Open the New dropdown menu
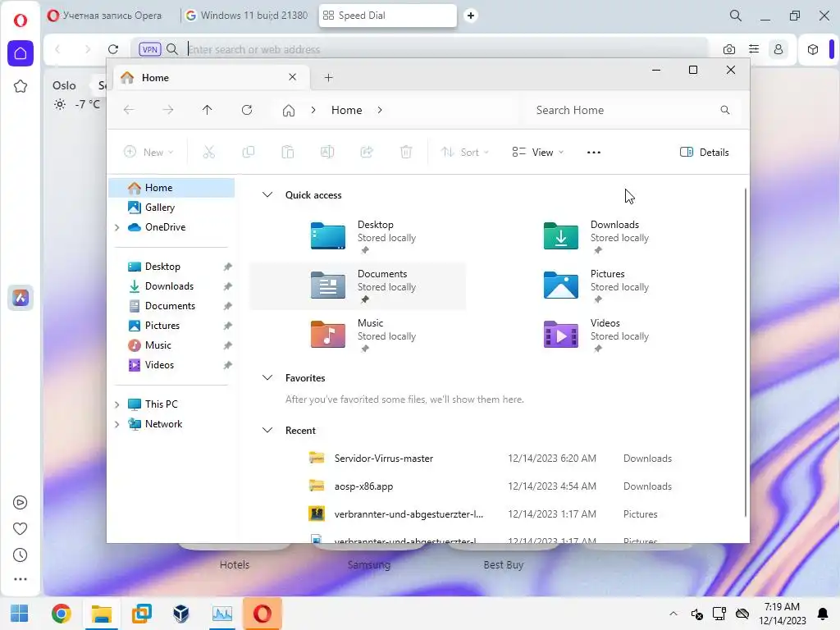840x630 pixels. (x=148, y=152)
